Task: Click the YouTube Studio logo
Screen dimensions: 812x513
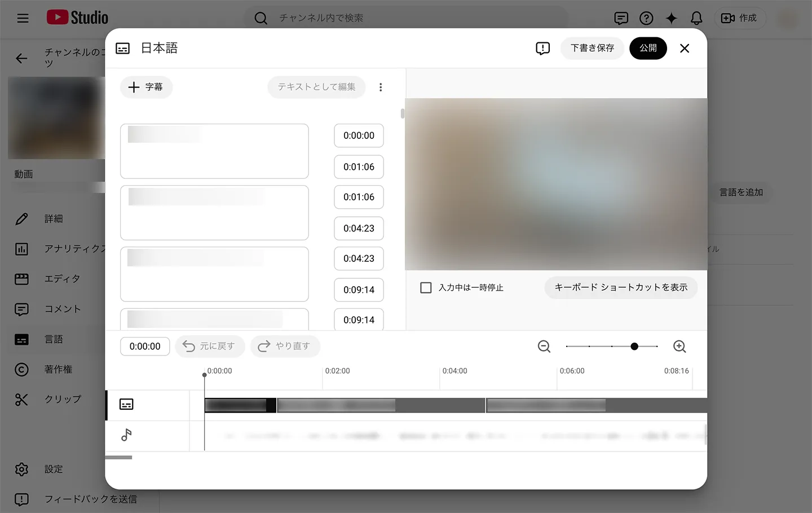Action: [x=77, y=17]
